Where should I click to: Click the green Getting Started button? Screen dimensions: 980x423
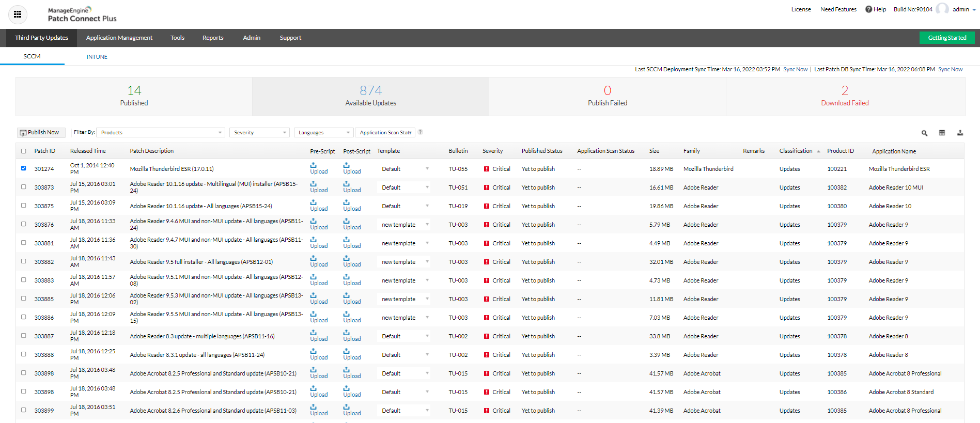point(946,38)
